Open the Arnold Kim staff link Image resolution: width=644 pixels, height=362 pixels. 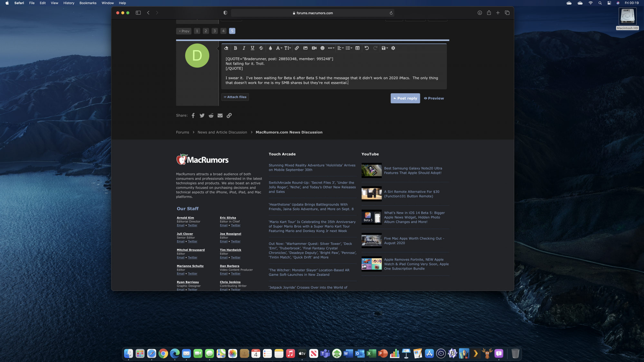tap(185, 218)
